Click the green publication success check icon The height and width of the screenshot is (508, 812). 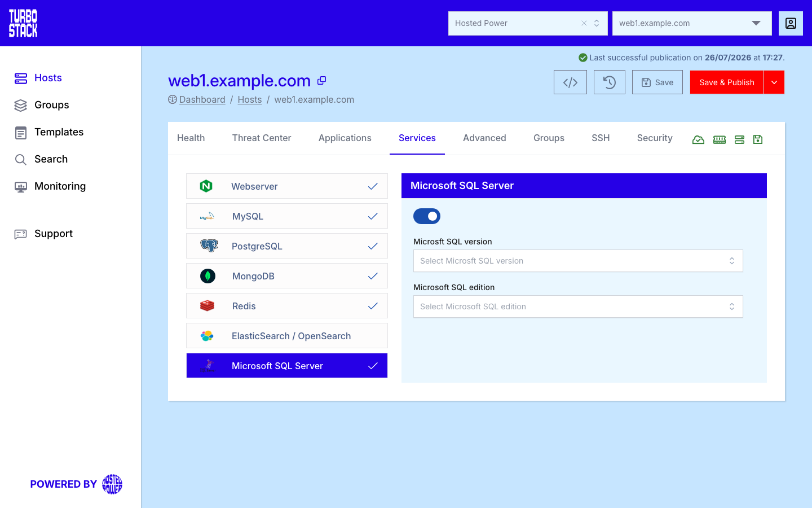583,58
